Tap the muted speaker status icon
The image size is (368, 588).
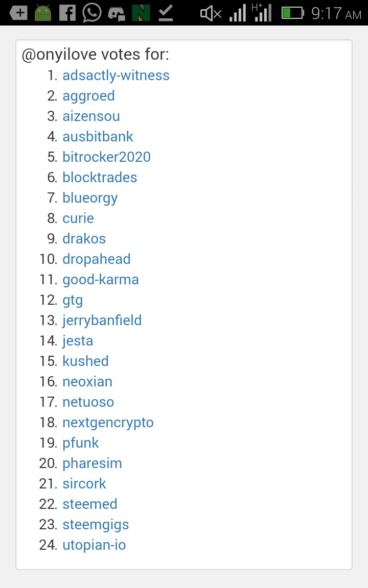click(211, 13)
